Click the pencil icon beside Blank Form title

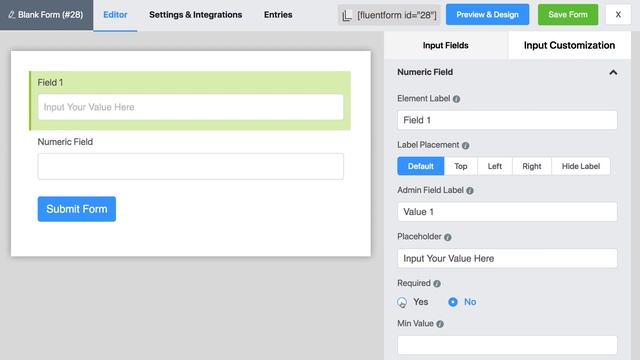11,15
